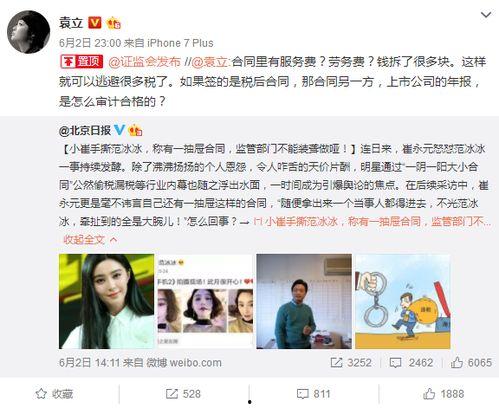Click the blue V badge beside 北京日报
This screenshot has width=499, height=408.
(120, 130)
